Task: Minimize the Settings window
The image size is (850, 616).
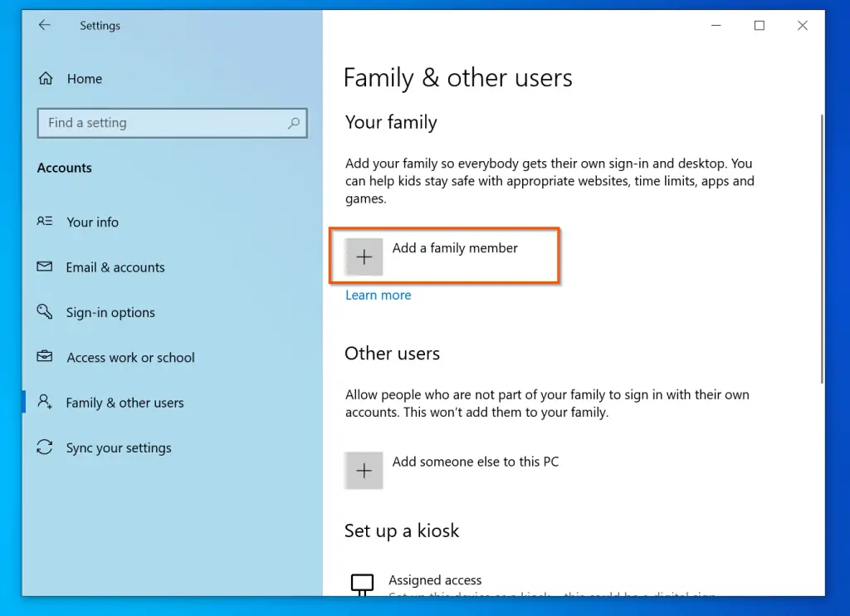Action: point(716,26)
